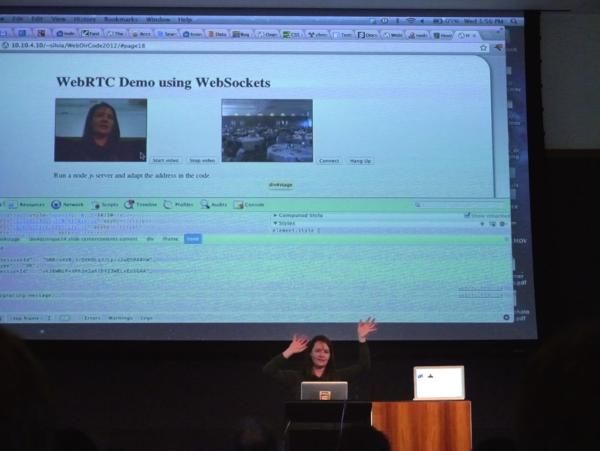Click the address bar URL field
This screenshot has height=451, width=600.
[x=245, y=46]
